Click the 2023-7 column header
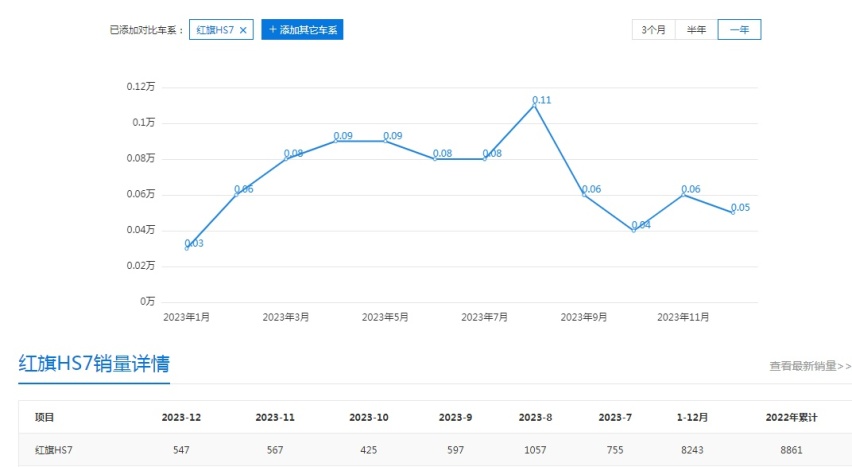Screen dimensions: 852x467 tap(615, 418)
